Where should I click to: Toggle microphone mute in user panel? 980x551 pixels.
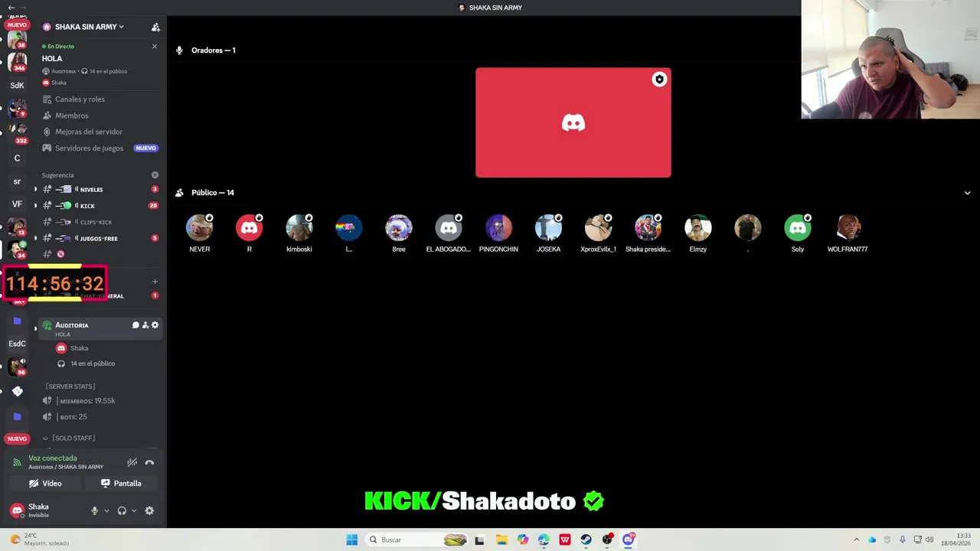click(95, 510)
